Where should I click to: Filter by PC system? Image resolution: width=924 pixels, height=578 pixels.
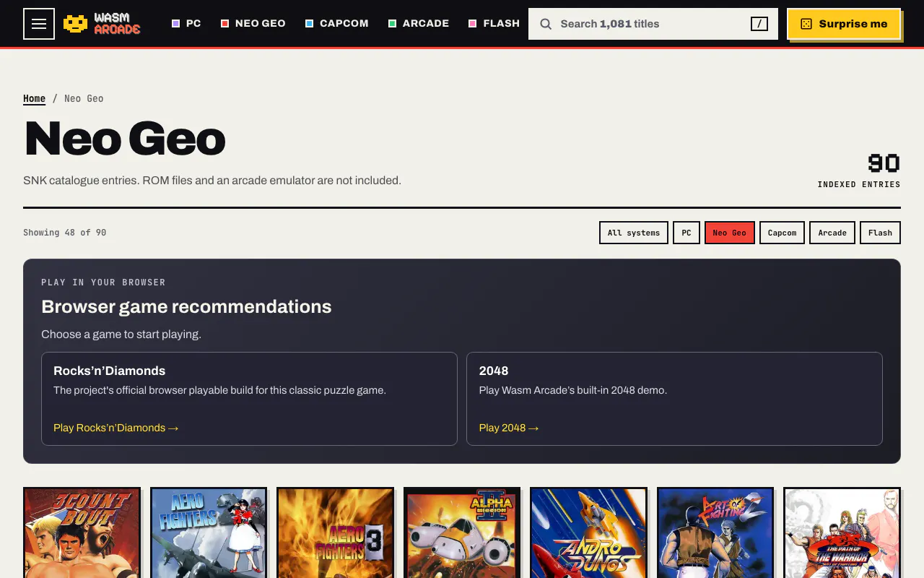click(x=687, y=233)
